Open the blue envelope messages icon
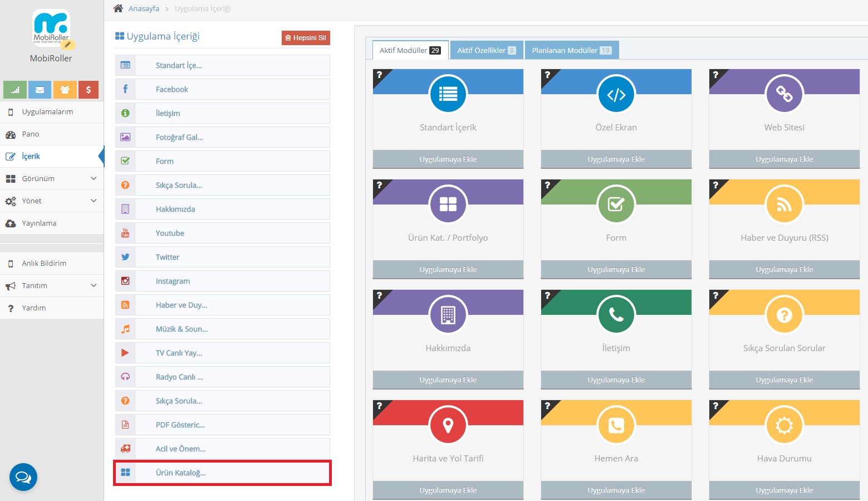 [40, 90]
